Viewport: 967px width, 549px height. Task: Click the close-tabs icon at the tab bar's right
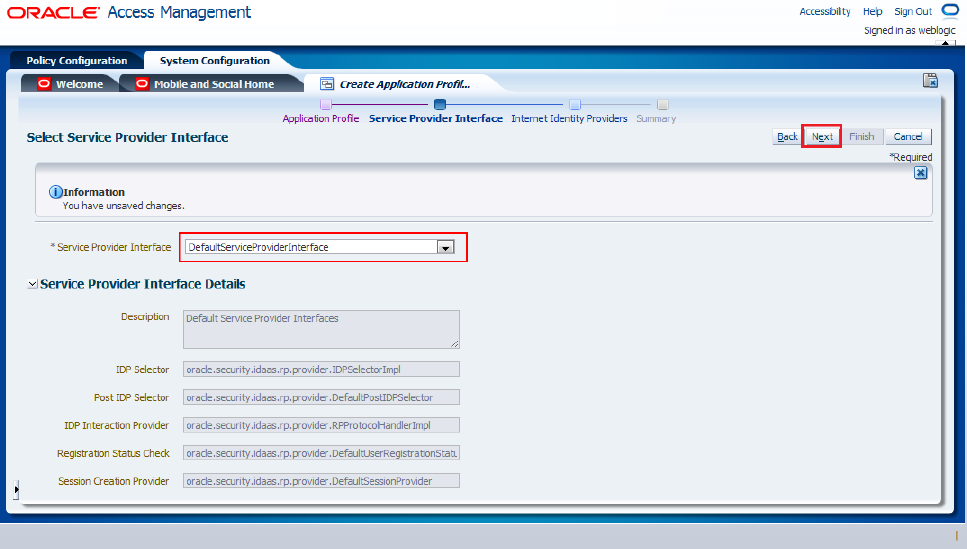pos(930,80)
